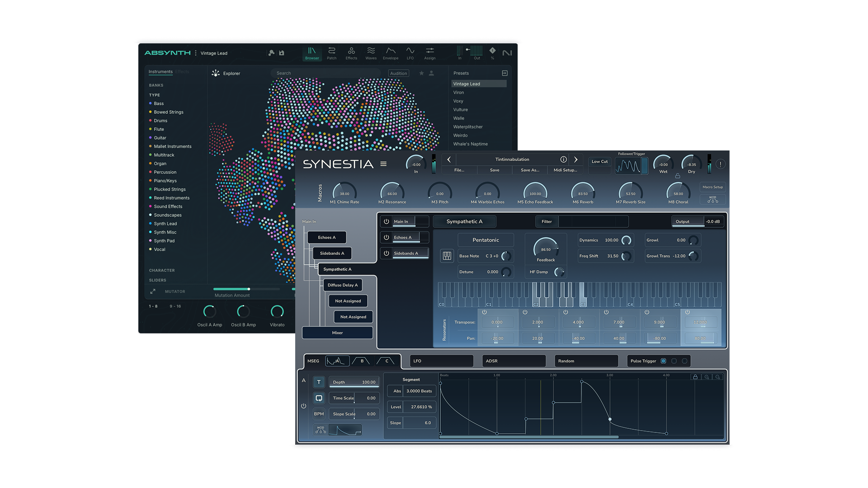868x488 pixels.
Task: Select the Effects section icon
Action: [x=351, y=52]
